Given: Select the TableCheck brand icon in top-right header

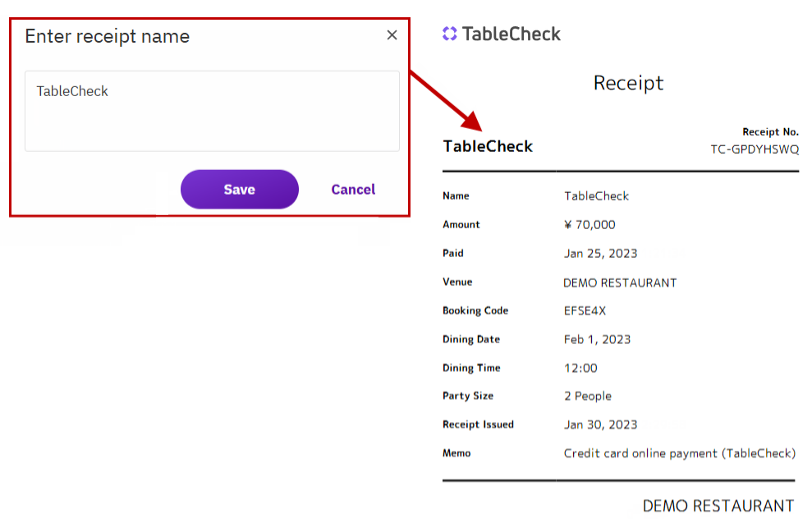Looking at the screenshot, I should click(x=450, y=34).
